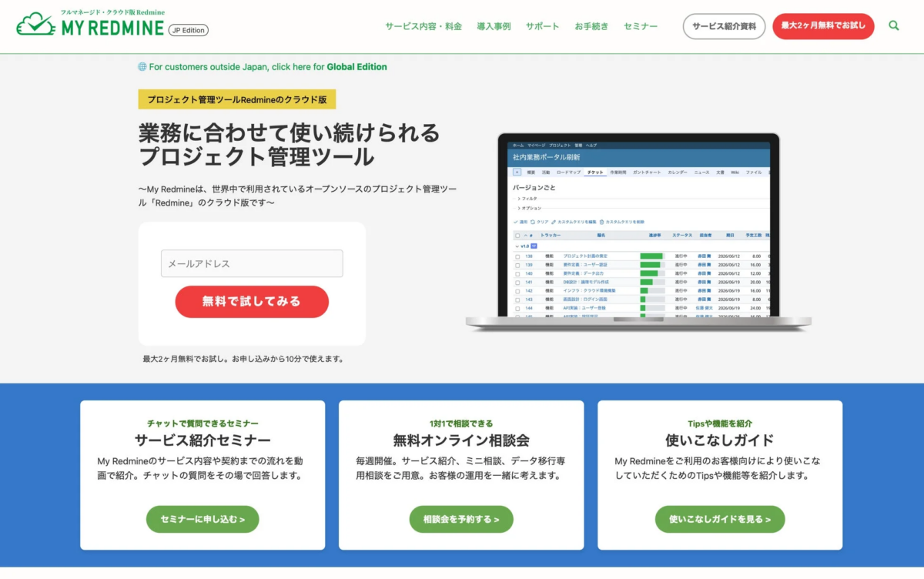
Task: Follow the Global Edition link
Action: click(357, 67)
